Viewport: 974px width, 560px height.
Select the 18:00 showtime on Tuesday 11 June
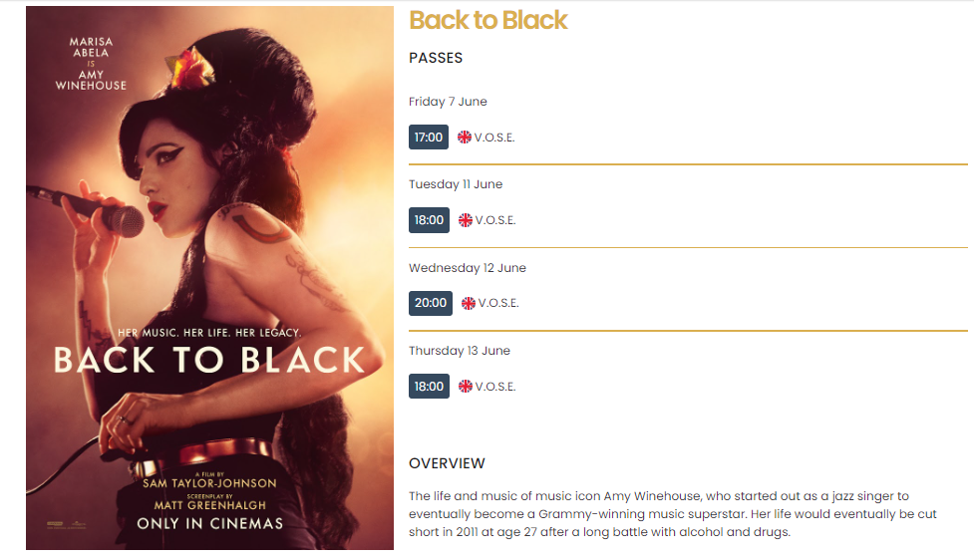(429, 220)
